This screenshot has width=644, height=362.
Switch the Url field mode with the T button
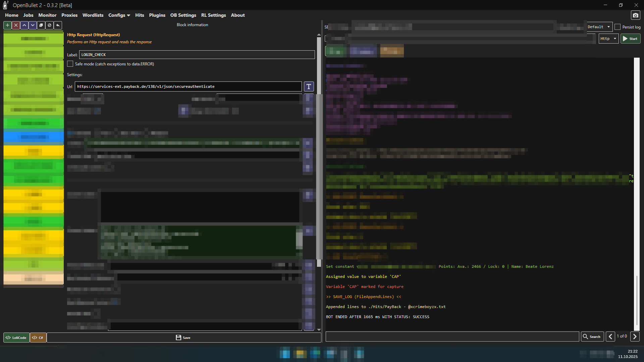[x=309, y=86]
